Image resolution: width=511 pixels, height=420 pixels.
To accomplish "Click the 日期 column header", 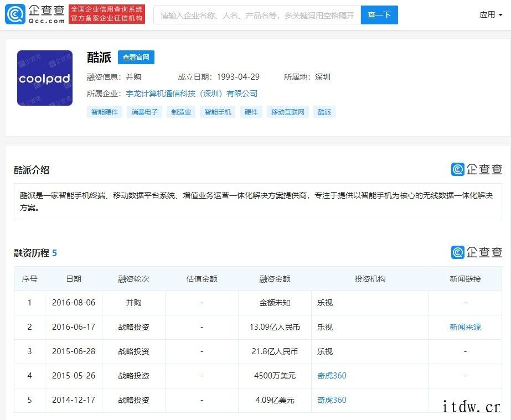I will click(x=74, y=279).
